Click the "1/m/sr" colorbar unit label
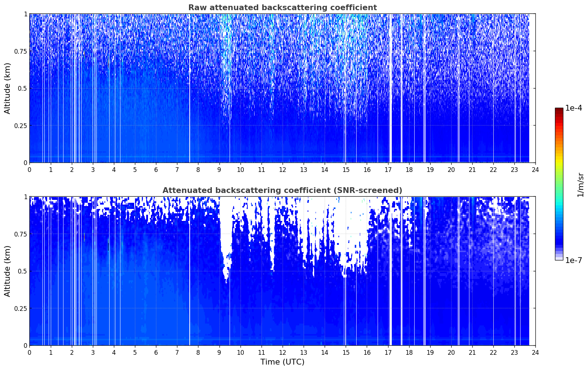 coord(580,185)
